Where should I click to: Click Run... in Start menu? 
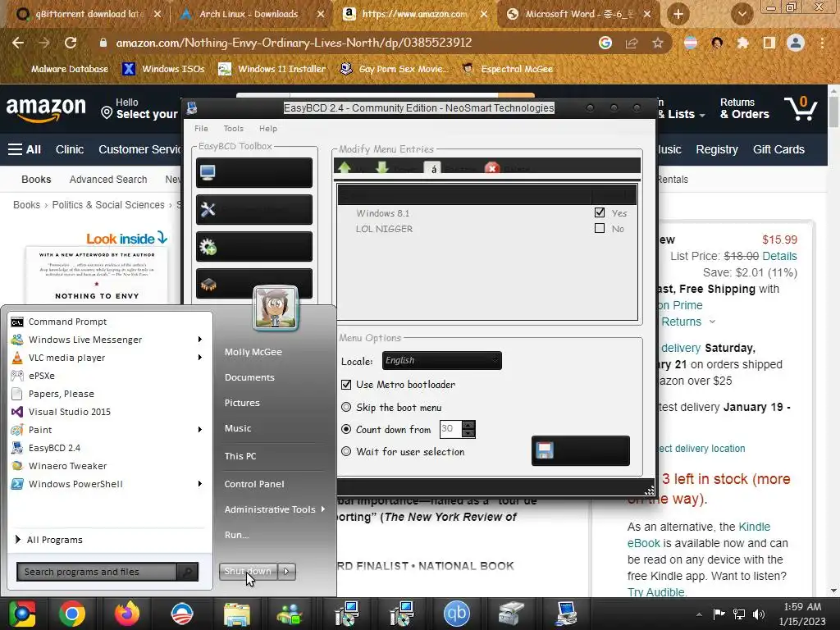tap(236, 535)
